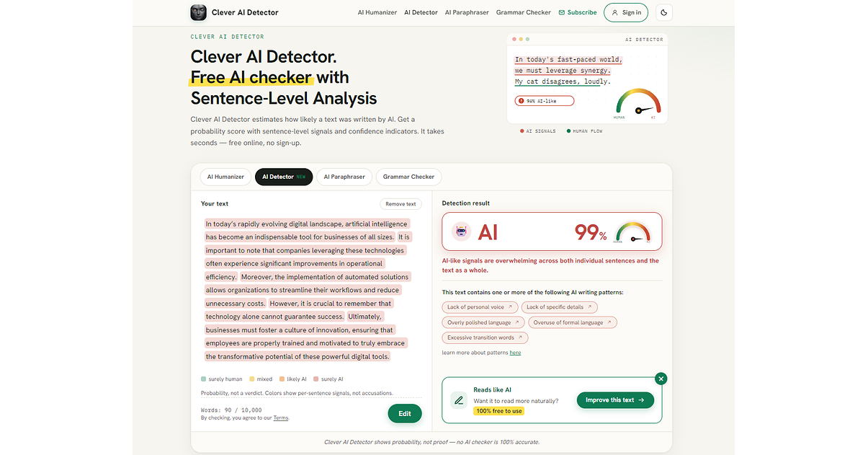This screenshot has height=455, width=868.
Task: Click the sentence starting 'In today's rapidly evolving'
Action: pos(306,230)
